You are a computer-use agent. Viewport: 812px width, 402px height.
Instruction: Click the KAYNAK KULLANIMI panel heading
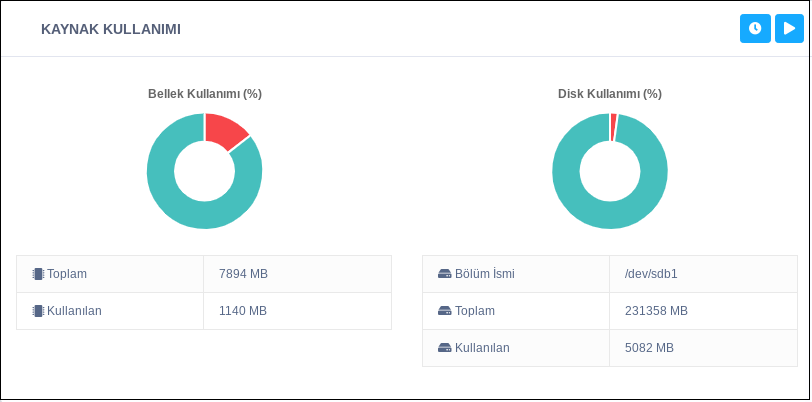(111, 29)
